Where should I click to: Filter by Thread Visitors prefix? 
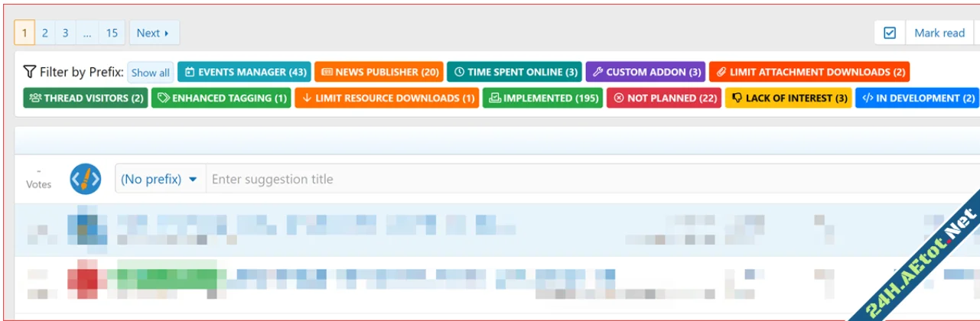tap(85, 98)
